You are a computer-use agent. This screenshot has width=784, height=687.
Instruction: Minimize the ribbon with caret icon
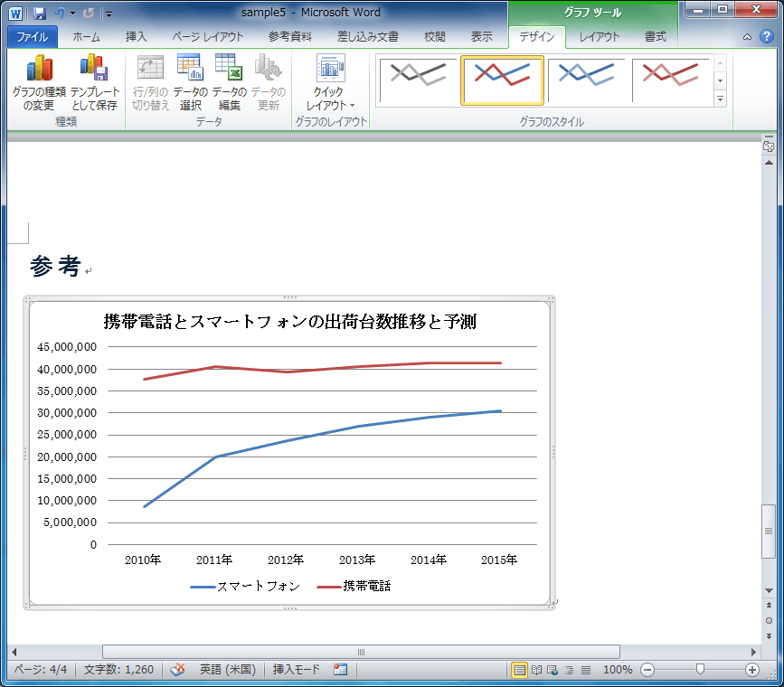coord(747,37)
